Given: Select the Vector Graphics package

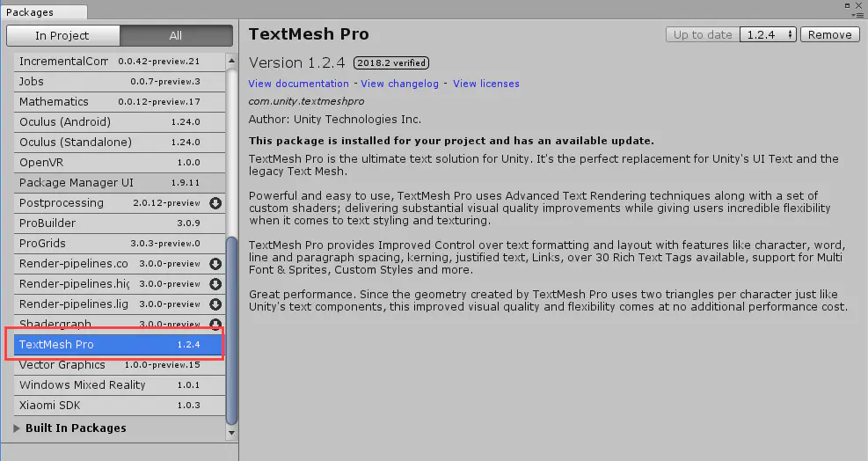Looking at the screenshot, I should click(x=120, y=364).
